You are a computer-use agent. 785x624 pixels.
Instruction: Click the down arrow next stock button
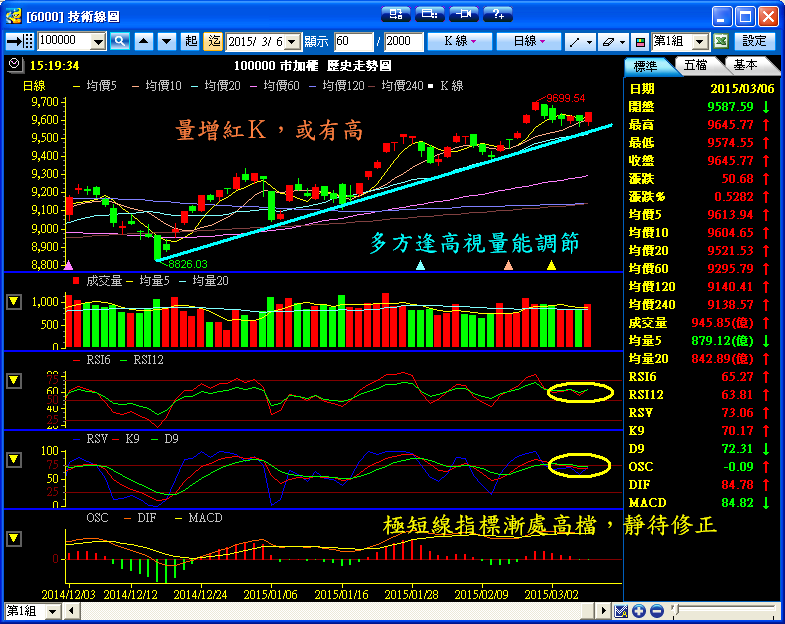(165, 41)
